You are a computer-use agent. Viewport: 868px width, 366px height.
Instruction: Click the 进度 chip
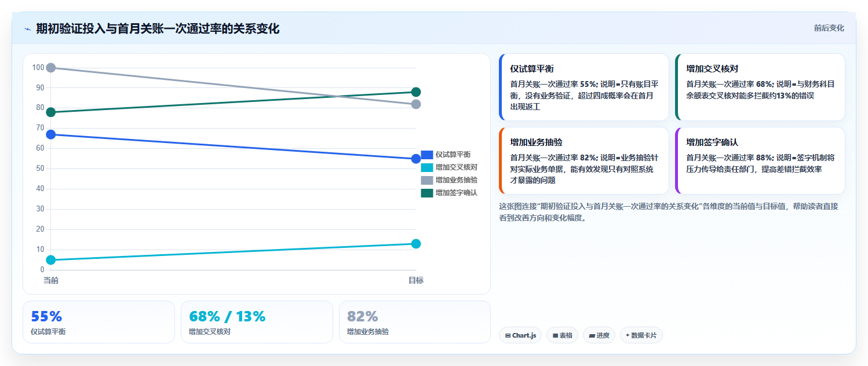point(599,335)
